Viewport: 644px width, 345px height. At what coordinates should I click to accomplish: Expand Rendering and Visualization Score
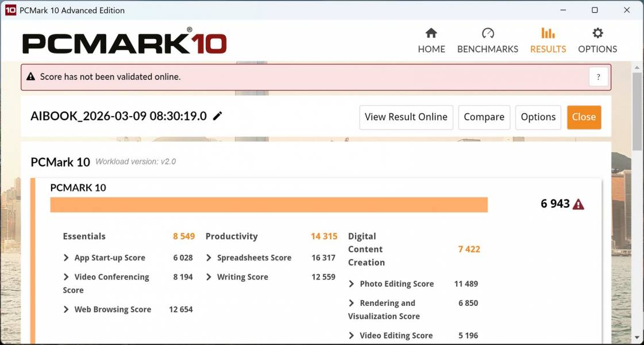tap(352, 303)
